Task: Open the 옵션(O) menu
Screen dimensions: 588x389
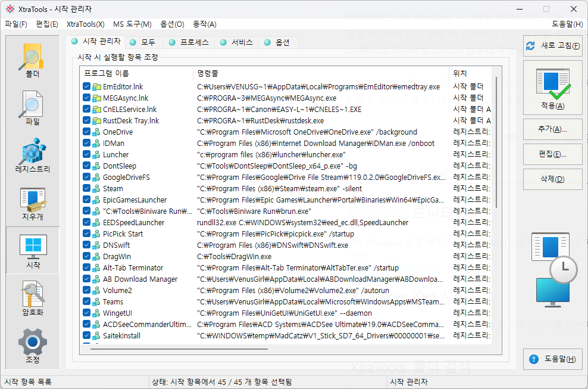Action: tap(172, 24)
